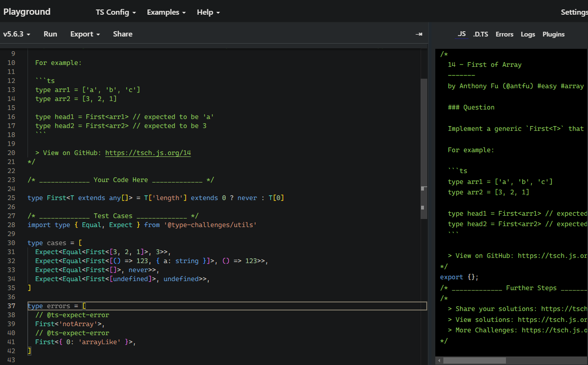This screenshot has height=365, width=588.
Task: Show the Errors tab
Action: pyautogui.click(x=505, y=34)
